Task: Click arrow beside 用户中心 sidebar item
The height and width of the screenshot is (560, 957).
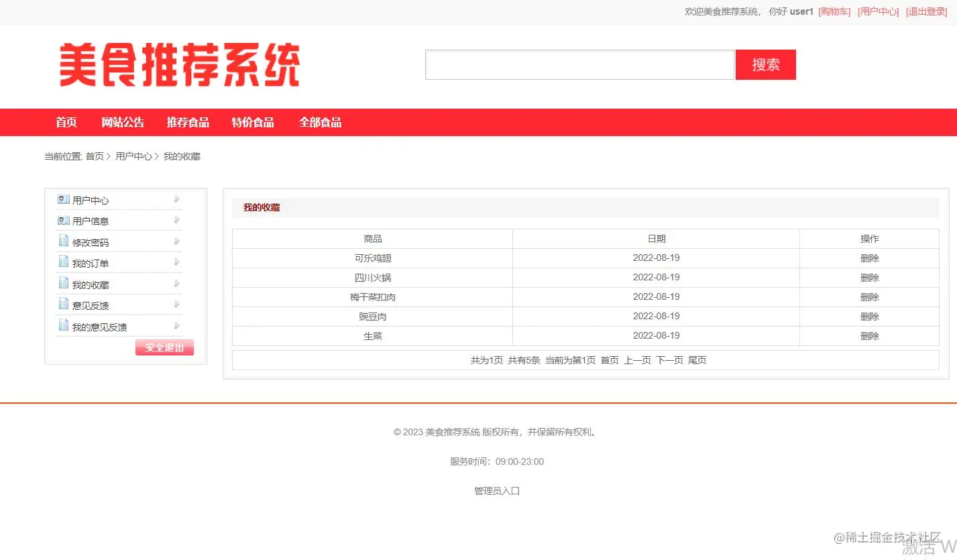Action: [x=176, y=199]
